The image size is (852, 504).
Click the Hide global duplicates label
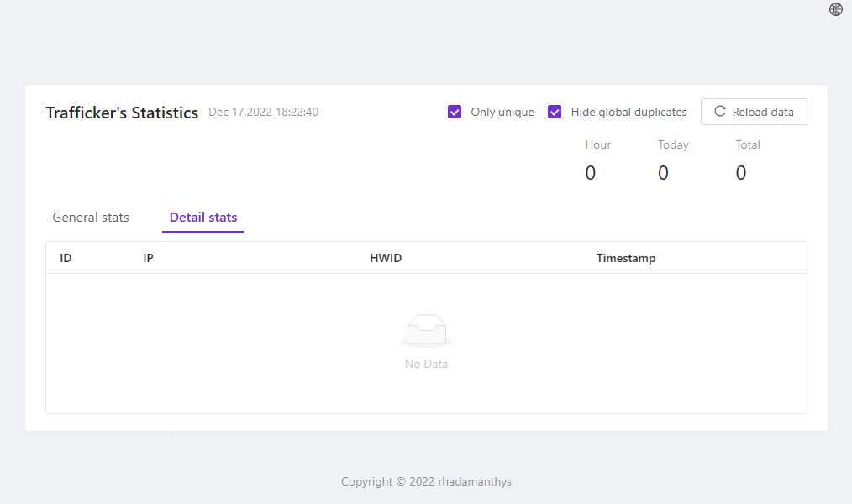pos(628,112)
